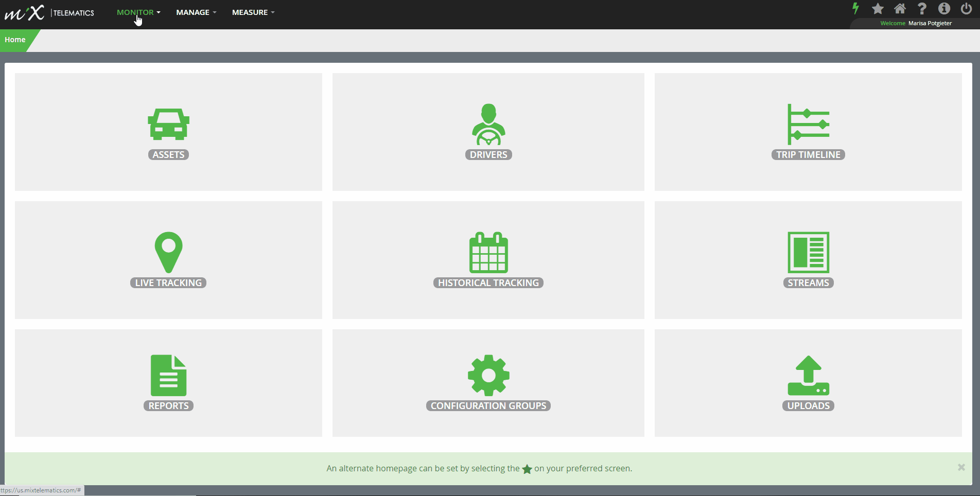The image size is (980, 496).
Task: Go to the home house icon
Action: pos(900,8)
